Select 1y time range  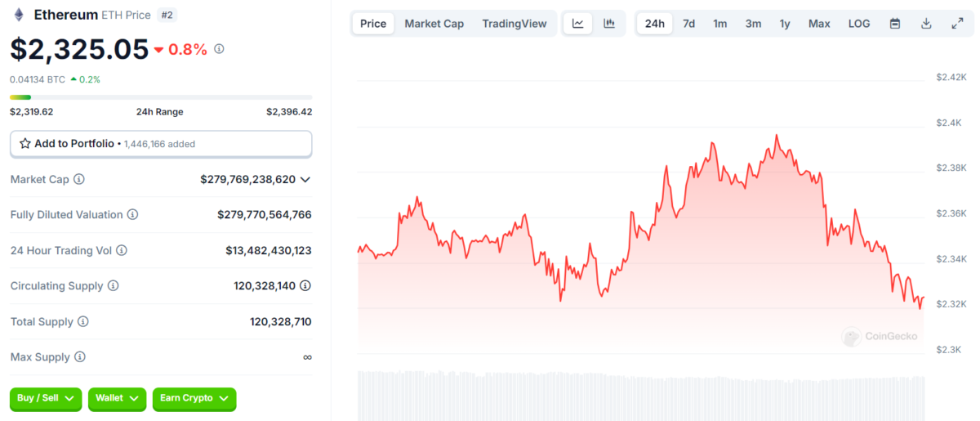click(785, 24)
